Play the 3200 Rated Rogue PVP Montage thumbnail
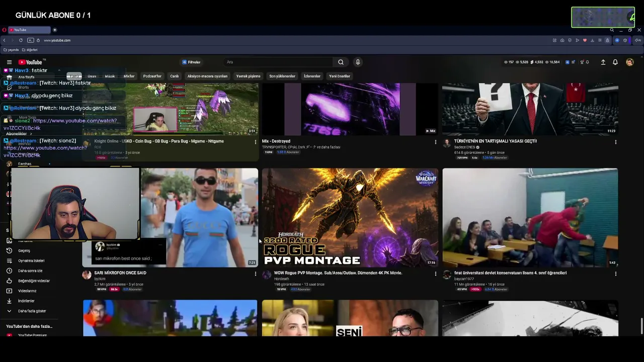Viewport: 644px width, 362px height. pyautogui.click(x=350, y=218)
